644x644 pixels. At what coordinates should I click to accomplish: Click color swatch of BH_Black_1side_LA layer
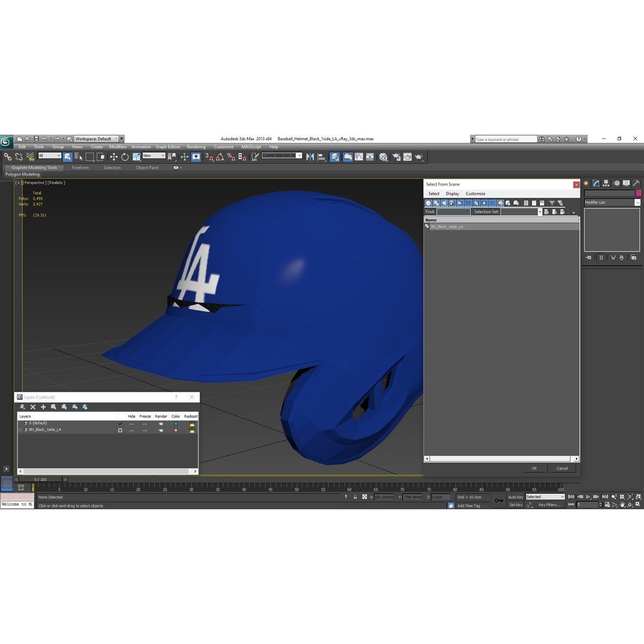(176, 430)
